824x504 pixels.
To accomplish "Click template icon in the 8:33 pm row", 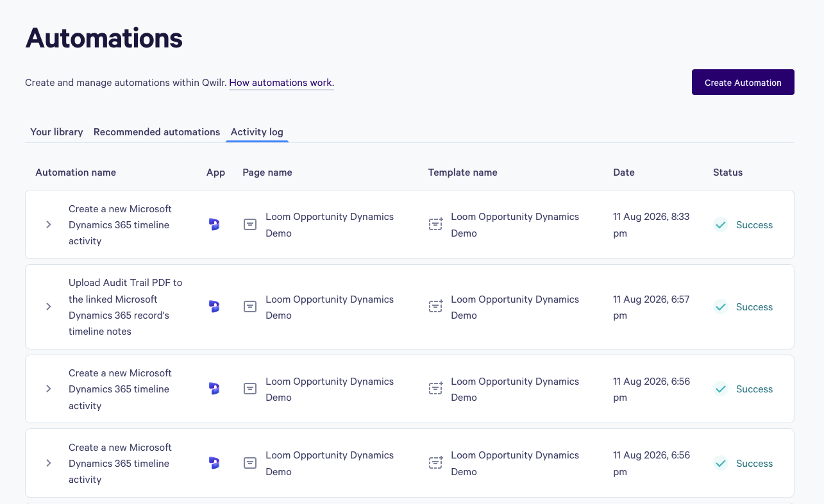I will (435, 224).
